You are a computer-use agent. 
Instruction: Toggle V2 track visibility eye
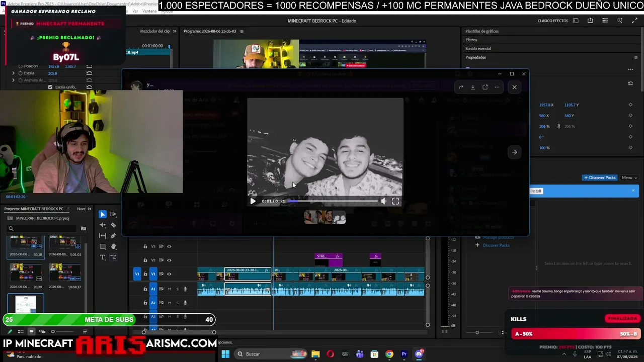coord(169,260)
